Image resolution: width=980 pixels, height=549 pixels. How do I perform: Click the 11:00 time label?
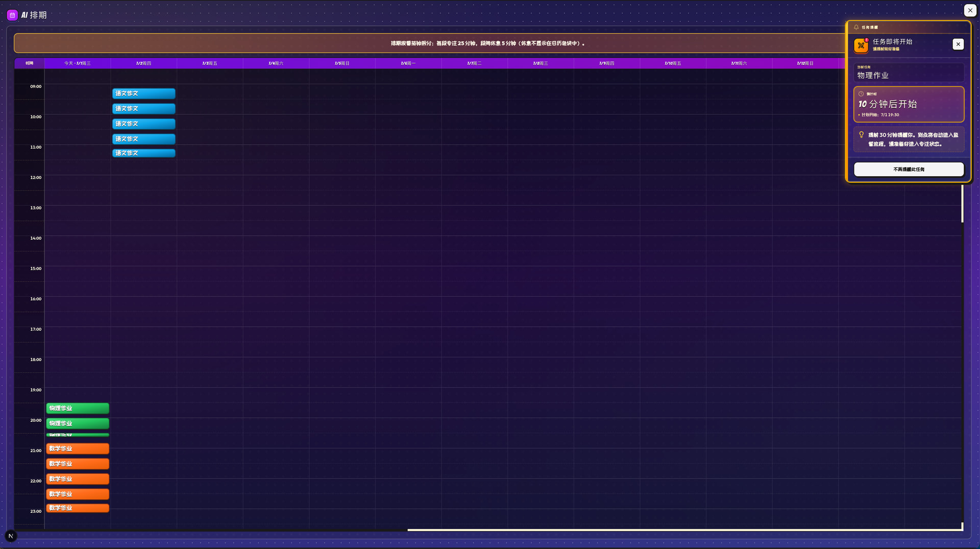point(36,148)
